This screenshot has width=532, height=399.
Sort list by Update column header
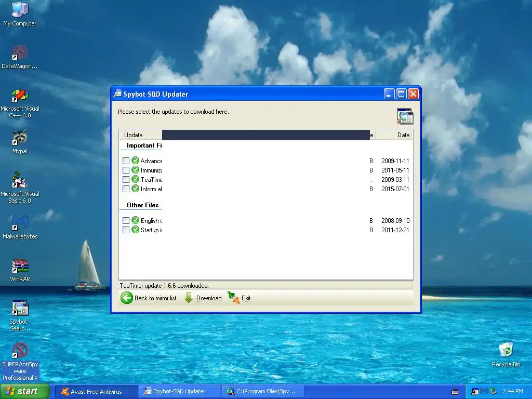click(x=140, y=135)
